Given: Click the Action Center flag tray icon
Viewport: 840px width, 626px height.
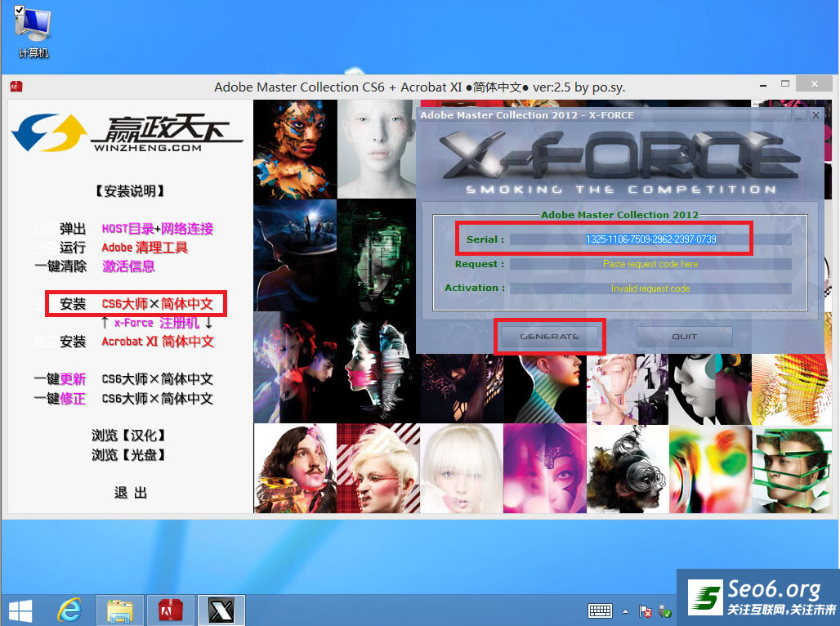Looking at the screenshot, I should point(646,611).
